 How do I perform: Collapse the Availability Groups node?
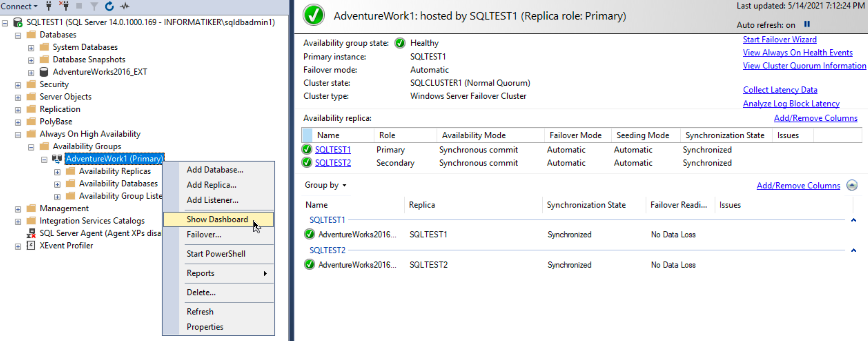coord(31,148)
